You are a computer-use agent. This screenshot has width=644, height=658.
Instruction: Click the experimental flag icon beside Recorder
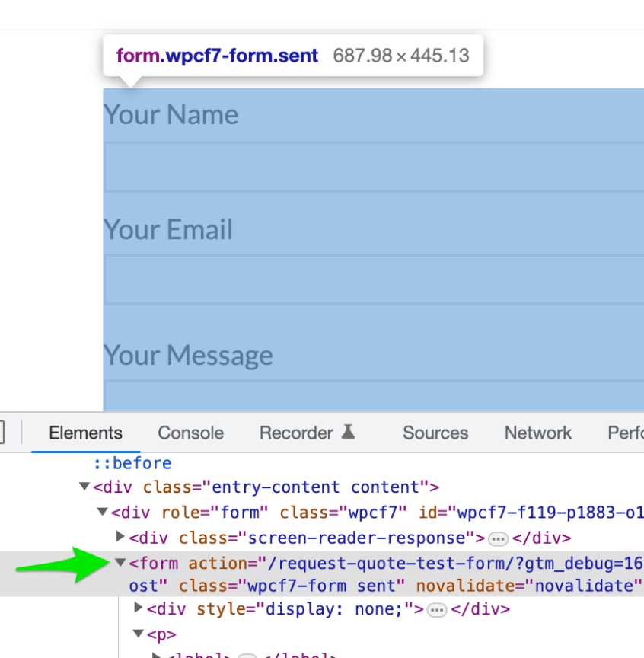tap(349, 431)
